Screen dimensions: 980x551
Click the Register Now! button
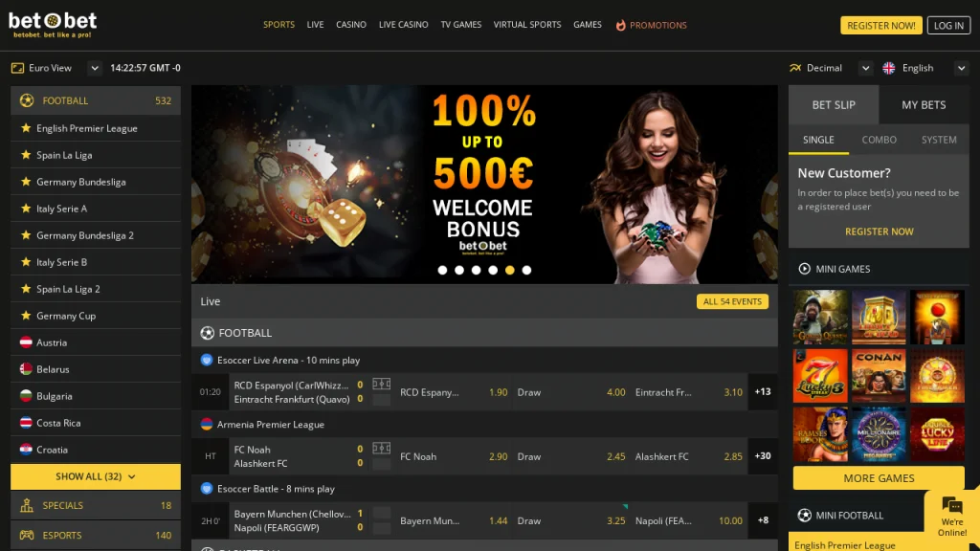point(880,26)
